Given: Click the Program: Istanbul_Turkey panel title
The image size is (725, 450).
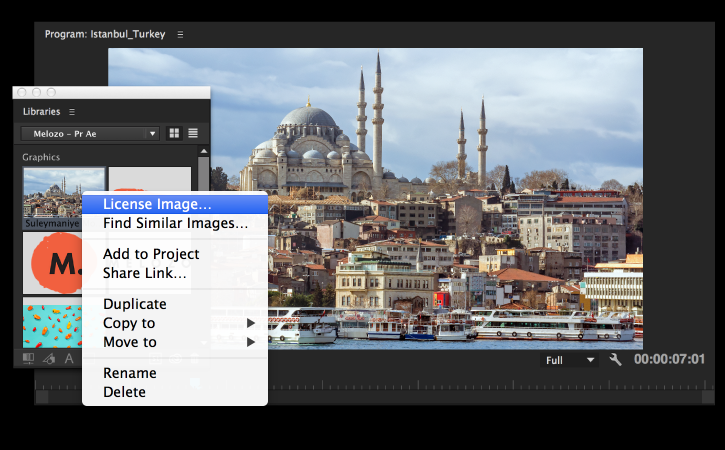Looking at the screenshot, I should [105, 34].
